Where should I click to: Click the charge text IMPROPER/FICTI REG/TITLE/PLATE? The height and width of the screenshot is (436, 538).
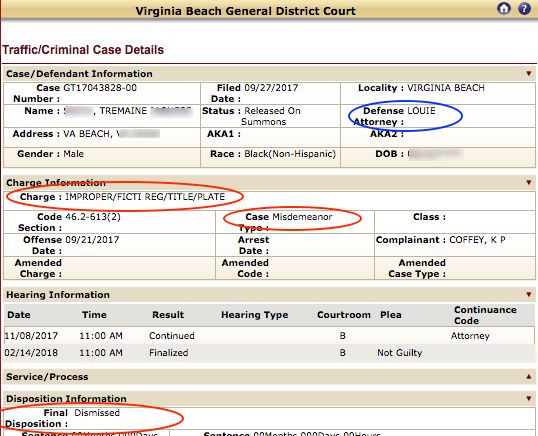pos(145,197)
